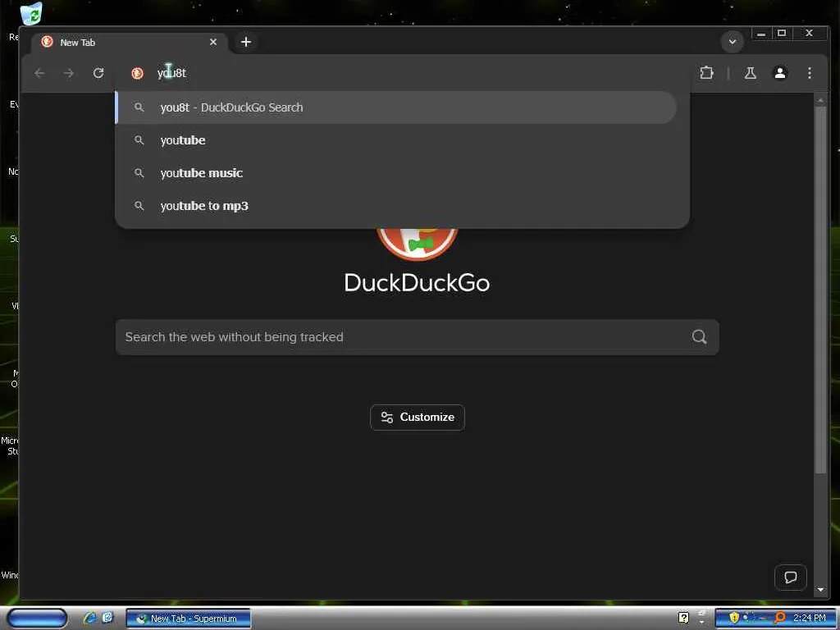The width and height of the screenshot is (840, 630).
Task: Open the Recycle Bin desktop icon
Action: click(x=31, y=14)
